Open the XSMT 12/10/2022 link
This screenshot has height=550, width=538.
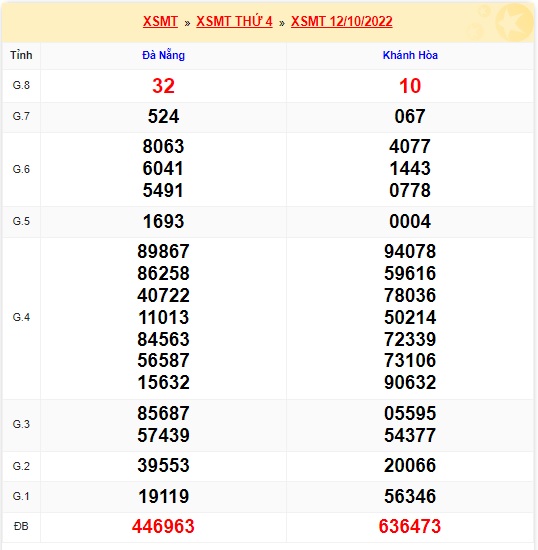[x=342, y=21]
